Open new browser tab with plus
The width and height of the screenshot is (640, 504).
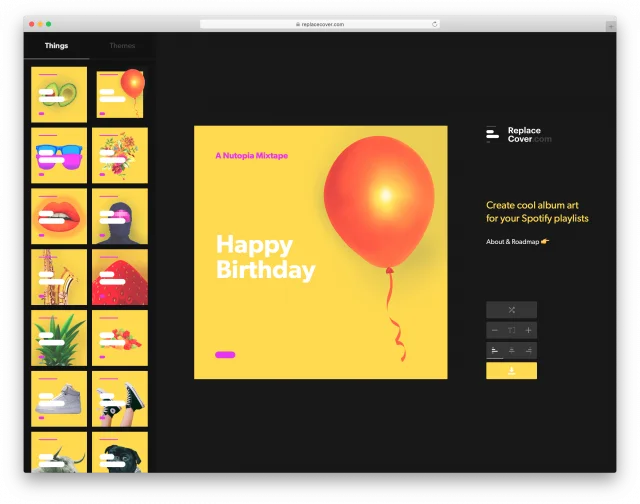(610, 24)
